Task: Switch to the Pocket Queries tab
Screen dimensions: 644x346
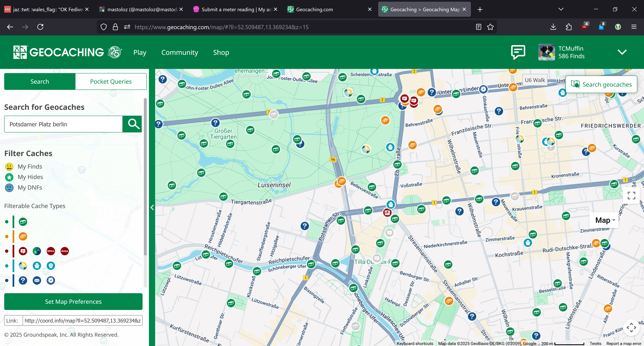Action: tap(111, 81)
